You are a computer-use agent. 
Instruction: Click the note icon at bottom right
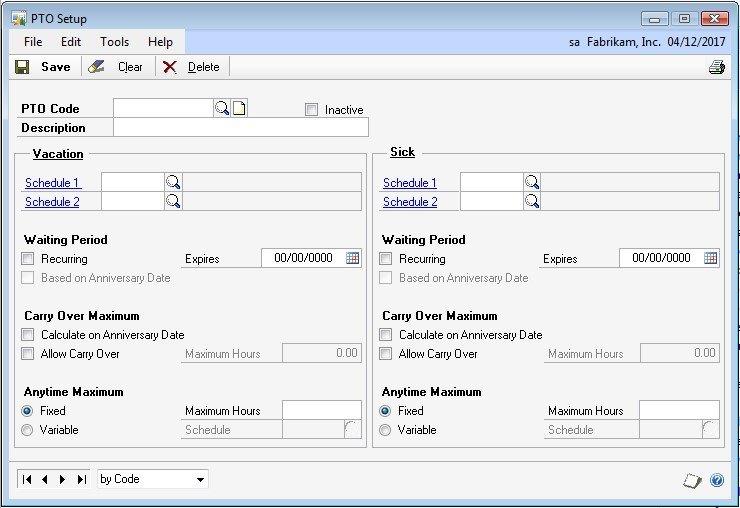(x=692, y=481)
